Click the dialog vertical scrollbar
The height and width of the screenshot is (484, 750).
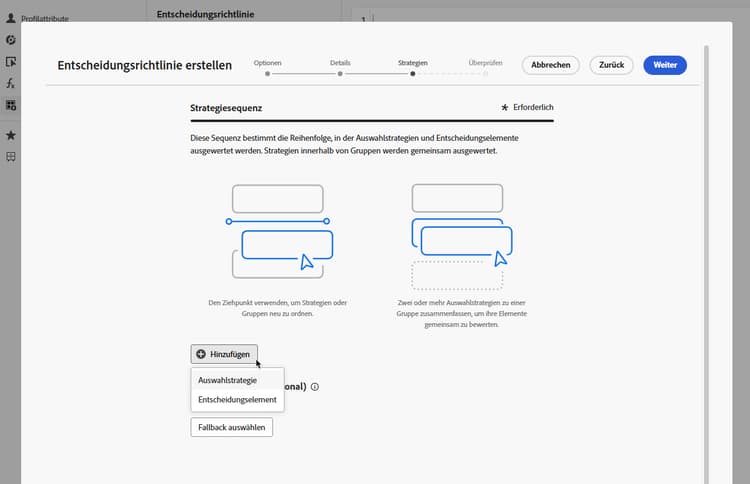(x=706, y=263)
